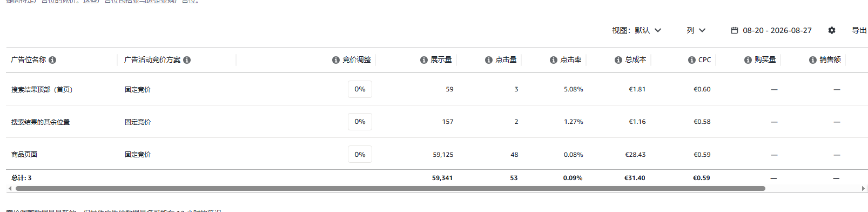Click left arrow of horizontal scrollbar
The height and width of the screenshot is (212, 868).
pos(10,189)
